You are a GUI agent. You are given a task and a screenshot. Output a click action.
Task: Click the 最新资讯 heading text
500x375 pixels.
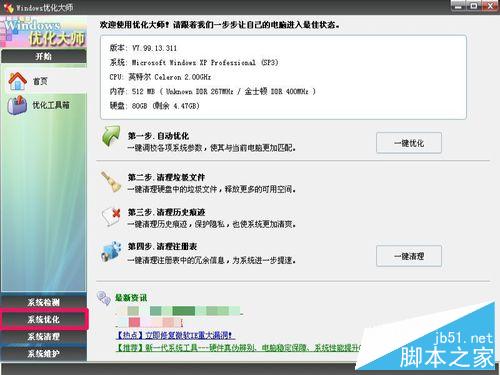[x=131, y=298]
